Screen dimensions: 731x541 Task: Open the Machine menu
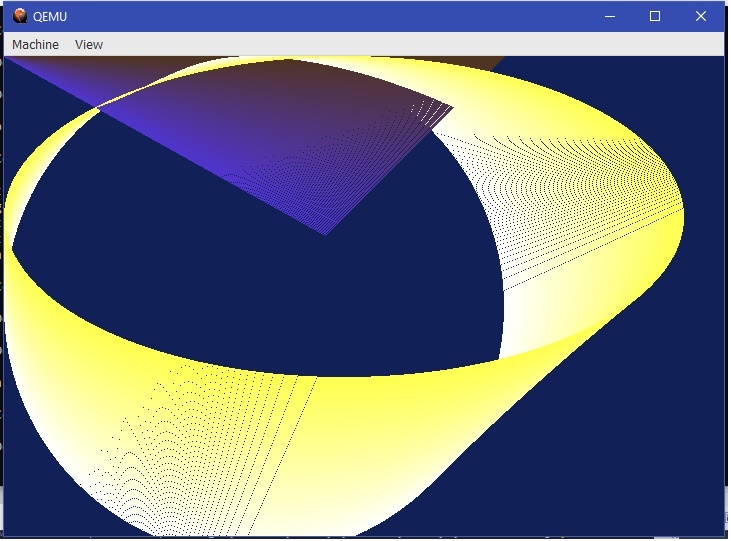35,45
